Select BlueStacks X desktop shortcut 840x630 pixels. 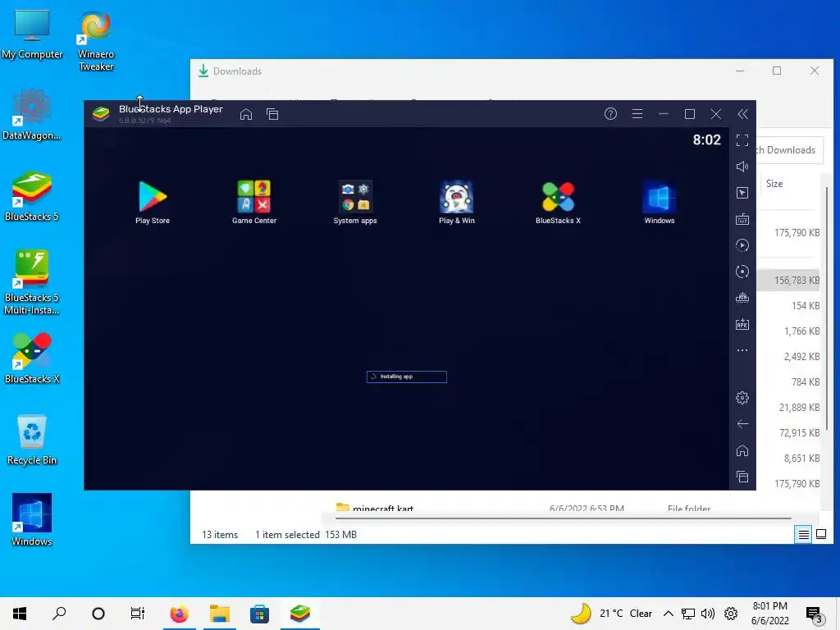[32, 359]
